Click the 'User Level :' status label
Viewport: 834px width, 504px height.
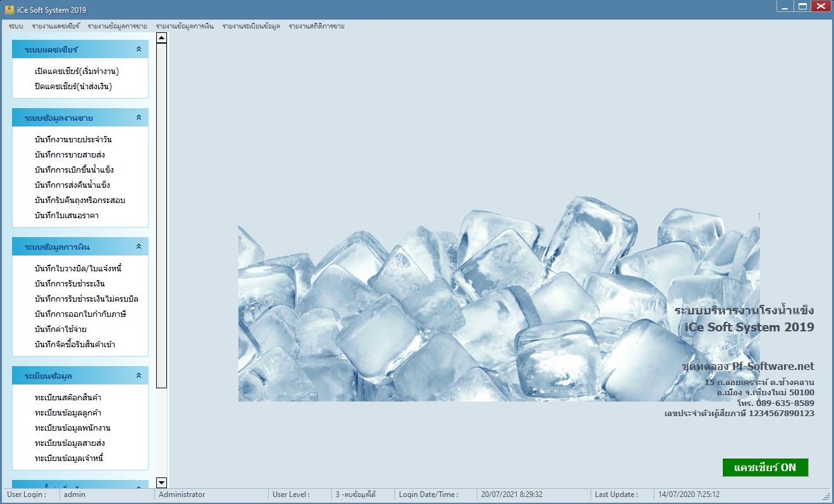click(291, 495)
